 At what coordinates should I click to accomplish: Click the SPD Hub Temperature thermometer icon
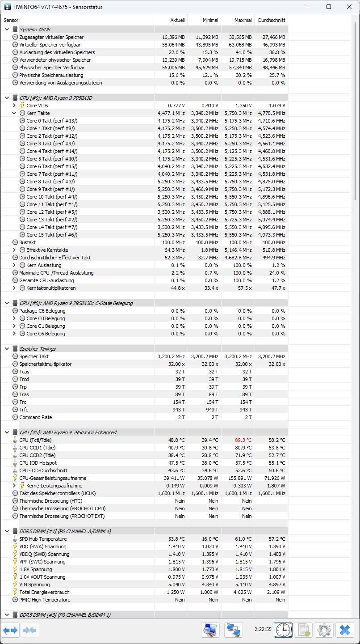pyautogui.click(x=15, y=539)
